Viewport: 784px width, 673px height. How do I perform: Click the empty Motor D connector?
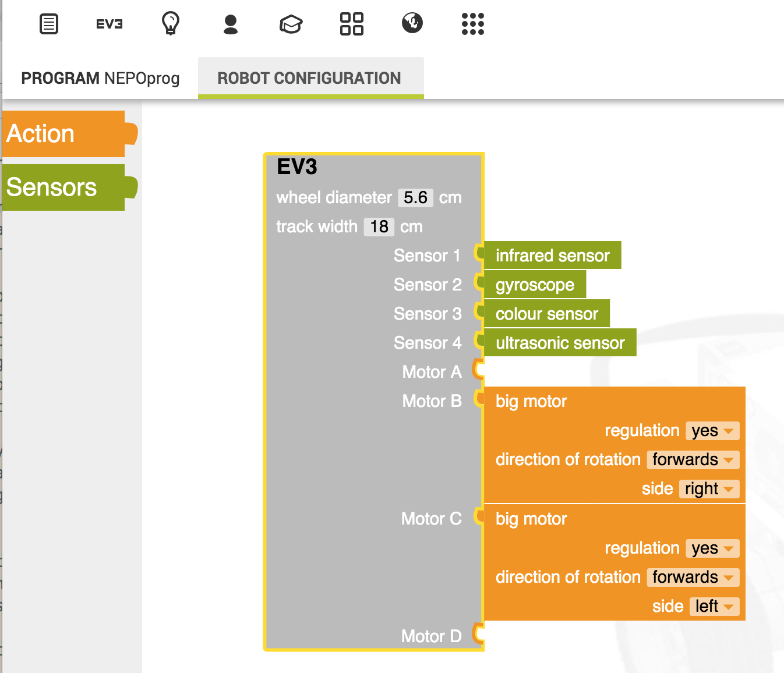click(x=478, y=633)
